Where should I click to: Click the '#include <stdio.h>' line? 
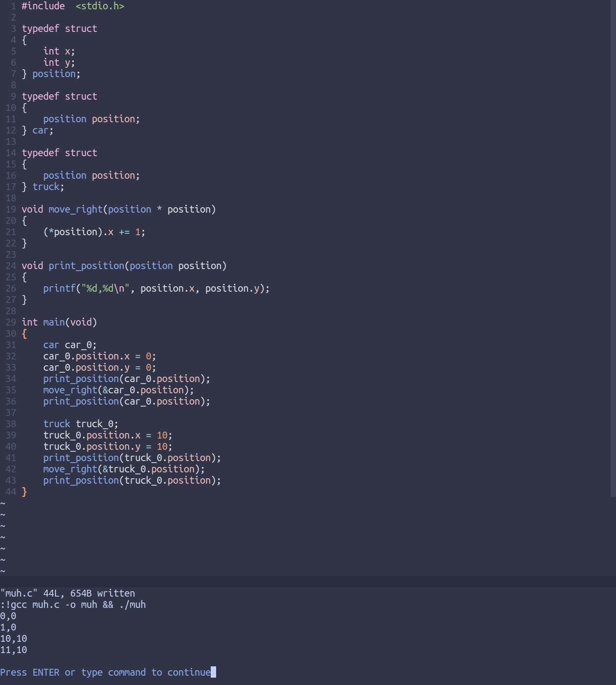tap(73, 6)
